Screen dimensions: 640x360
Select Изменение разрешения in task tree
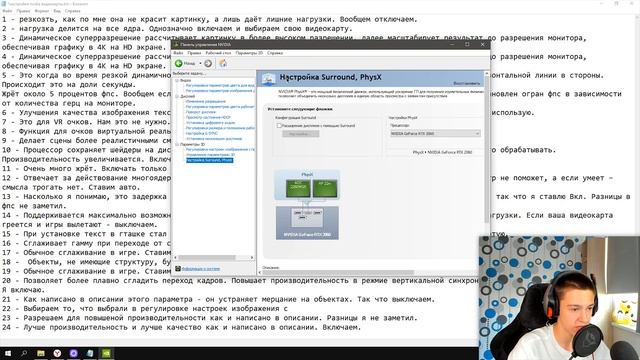point(205,101)
